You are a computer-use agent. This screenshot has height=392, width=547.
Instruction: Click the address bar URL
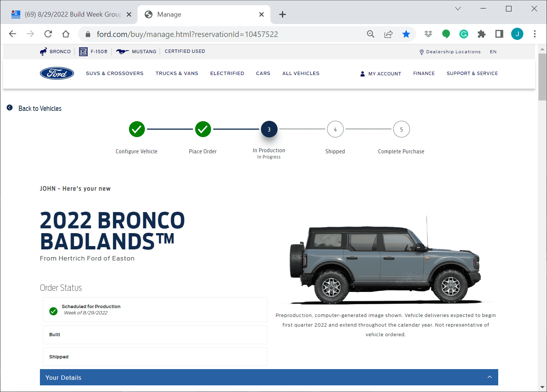[187, 34]
